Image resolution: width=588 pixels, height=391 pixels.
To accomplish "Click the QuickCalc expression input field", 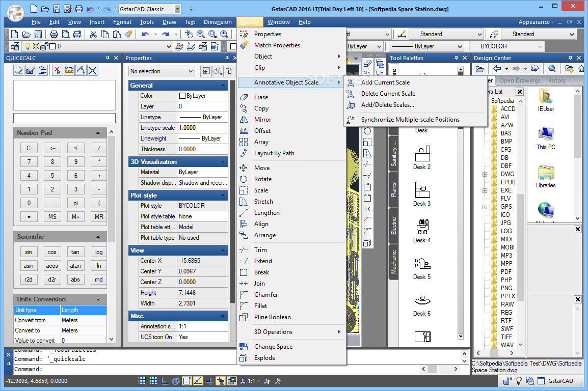I will 65,118.
